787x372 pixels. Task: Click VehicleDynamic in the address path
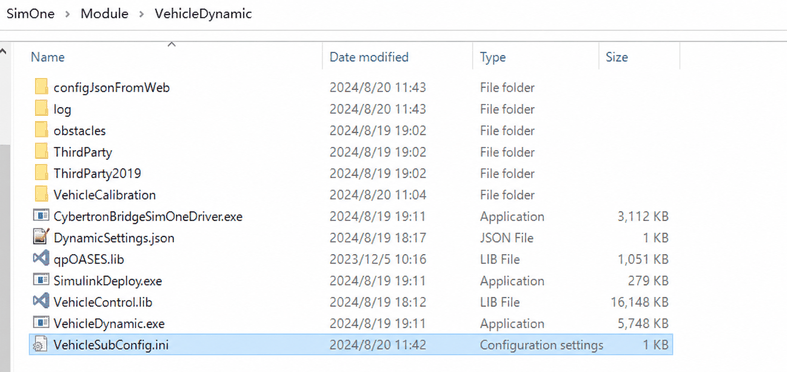pos(203,14)
